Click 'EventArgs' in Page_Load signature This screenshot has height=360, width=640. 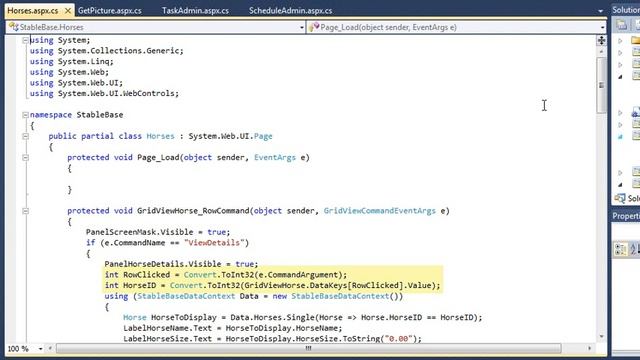[x=275, y=158]
